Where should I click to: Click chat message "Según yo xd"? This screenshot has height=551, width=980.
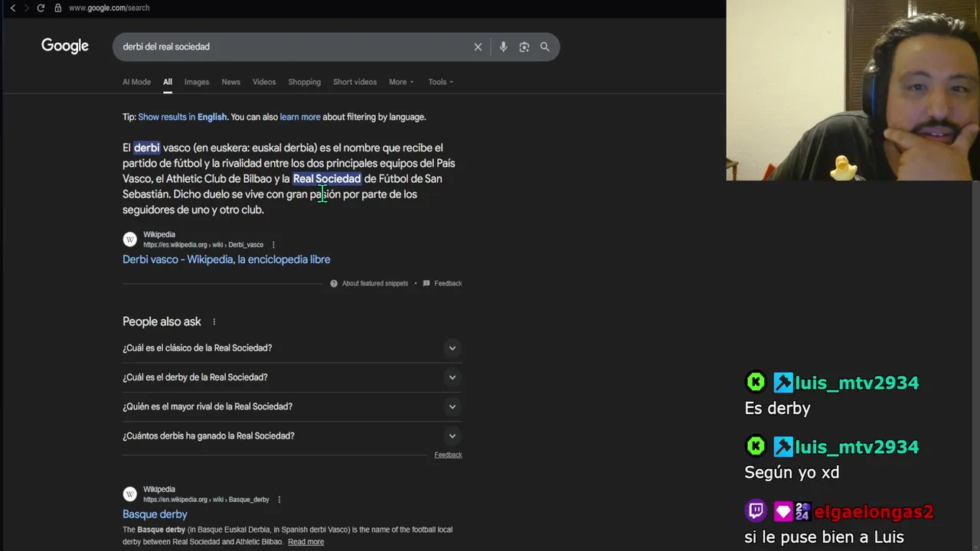tap(792, 473)
